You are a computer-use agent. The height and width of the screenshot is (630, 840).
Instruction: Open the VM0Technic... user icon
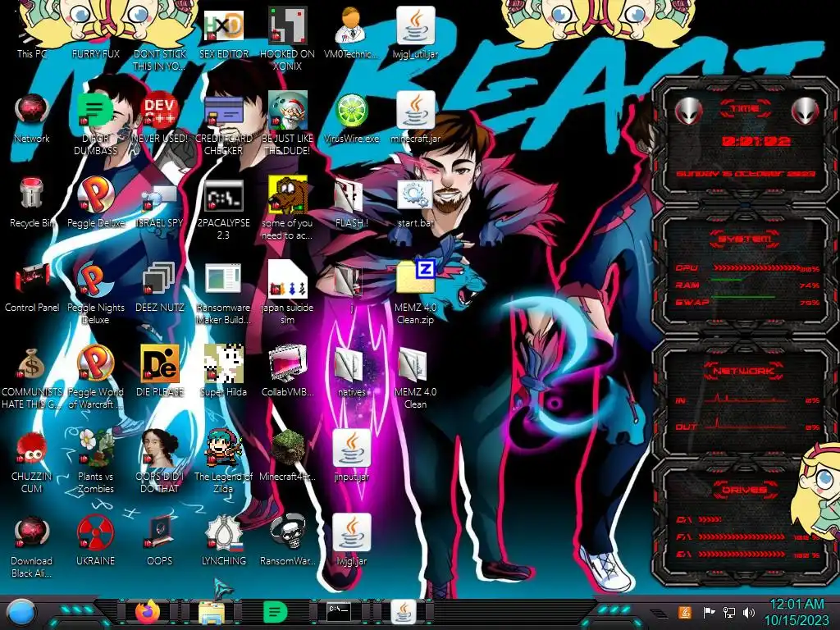point(351,25)
